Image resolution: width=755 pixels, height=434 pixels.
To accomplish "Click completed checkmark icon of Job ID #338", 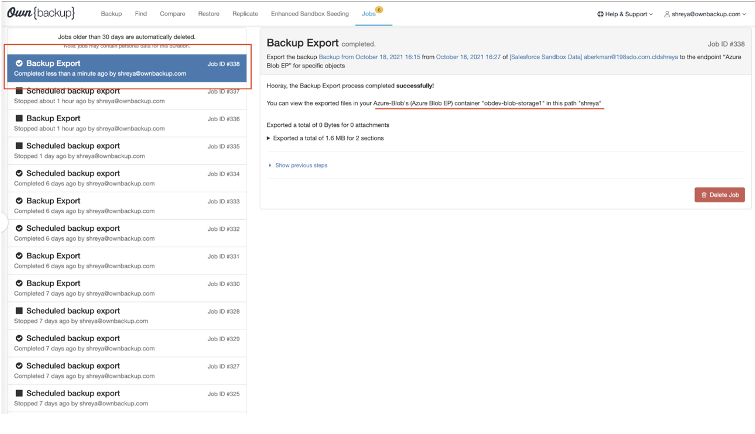I will click(19, 63).
